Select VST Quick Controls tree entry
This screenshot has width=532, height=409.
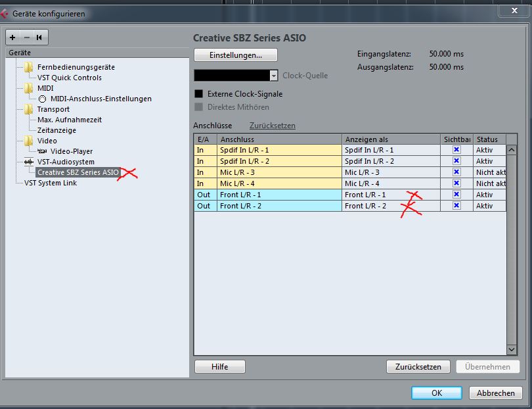70,78
